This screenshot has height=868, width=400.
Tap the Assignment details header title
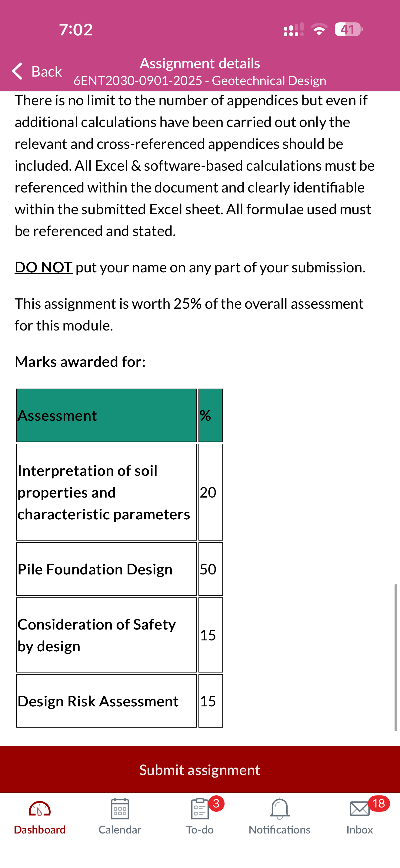(x=200, y=63)
